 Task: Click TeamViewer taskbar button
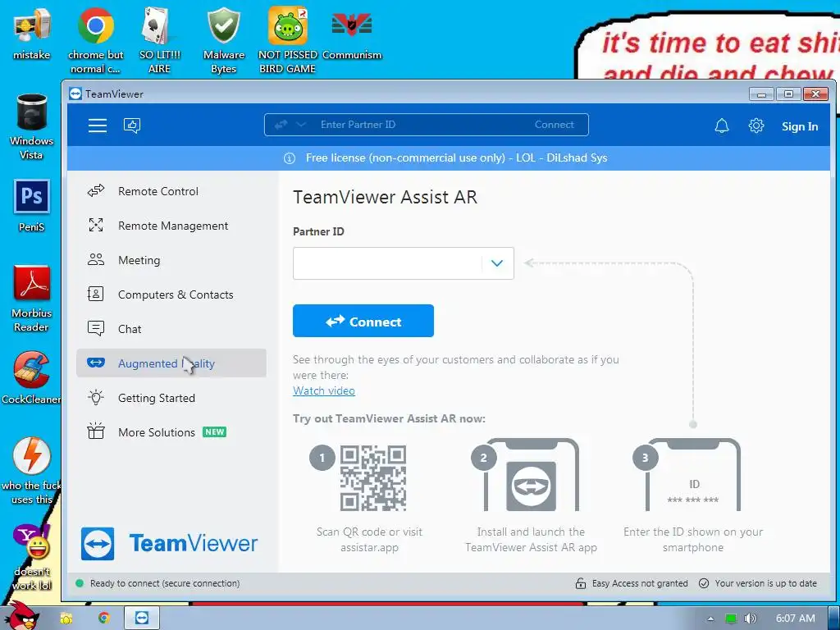[142, 618]
